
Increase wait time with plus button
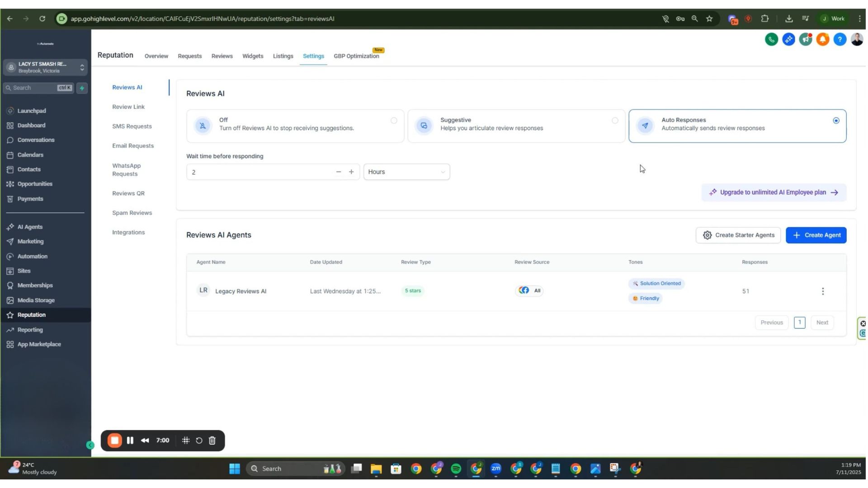(351, 172)
